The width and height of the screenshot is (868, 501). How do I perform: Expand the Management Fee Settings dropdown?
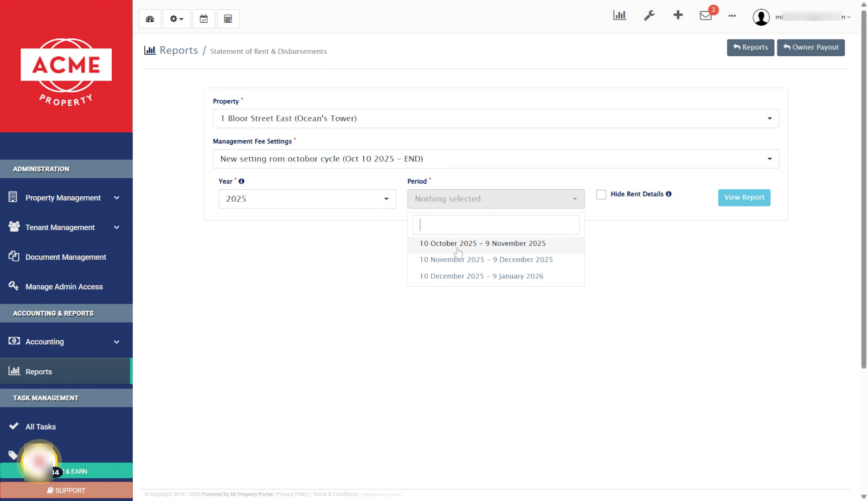pos(495,159)
